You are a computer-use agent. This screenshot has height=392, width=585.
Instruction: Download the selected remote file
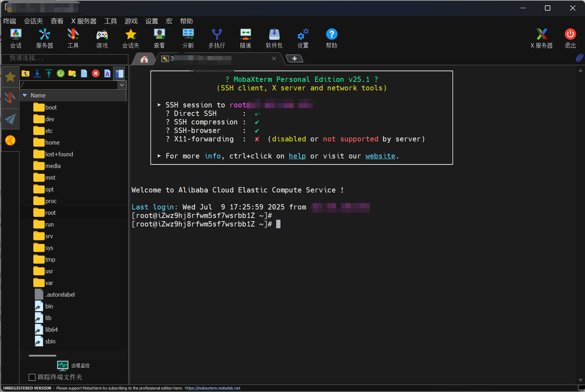(37, 73)
